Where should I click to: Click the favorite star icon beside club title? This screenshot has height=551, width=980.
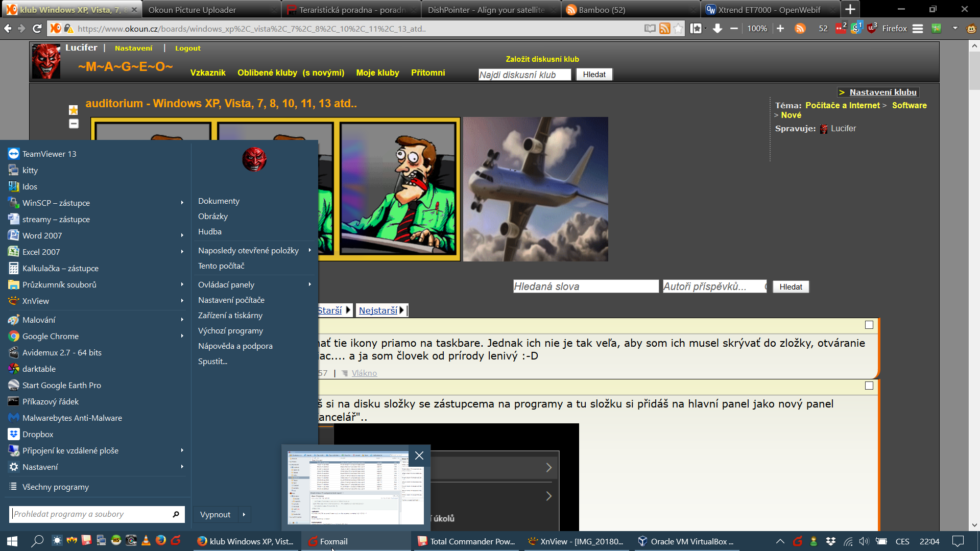pos(74,110)
